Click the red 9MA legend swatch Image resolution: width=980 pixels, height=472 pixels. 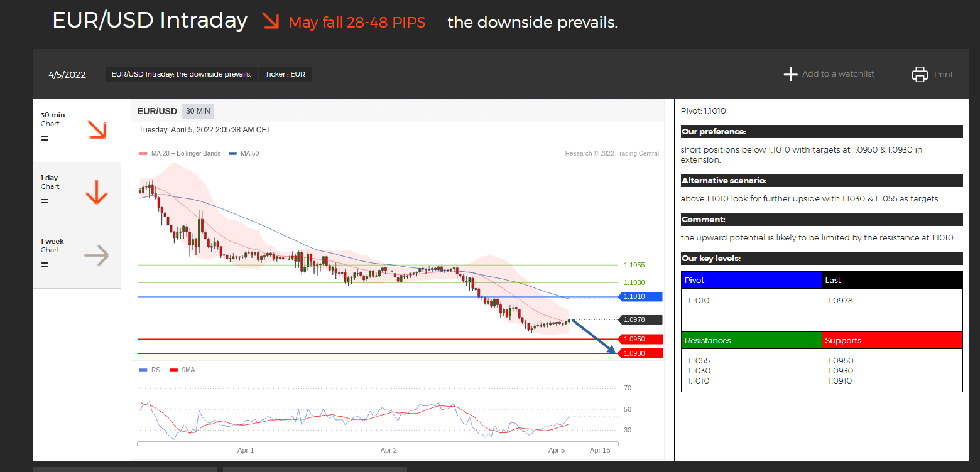click(x=174, y=370)
